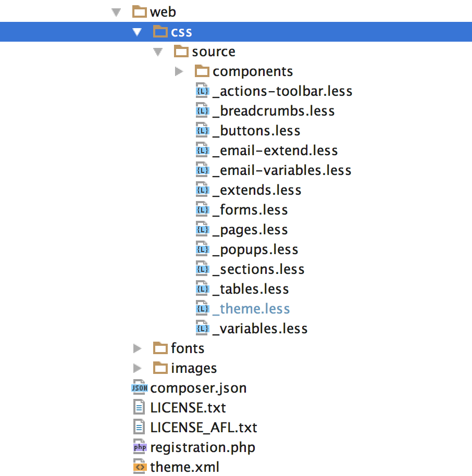472x476 pixels.
Task: Expand the images folder arrow
Action: tap(138, 368)
